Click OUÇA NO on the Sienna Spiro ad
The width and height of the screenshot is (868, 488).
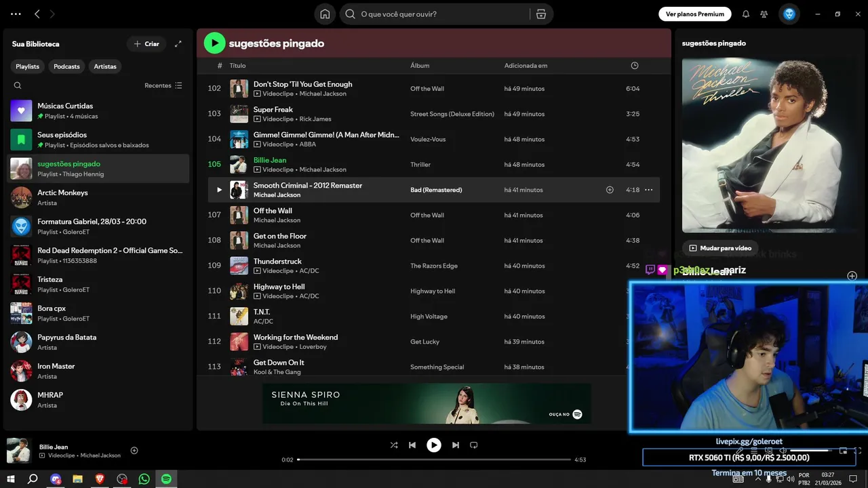pos(566,414)
